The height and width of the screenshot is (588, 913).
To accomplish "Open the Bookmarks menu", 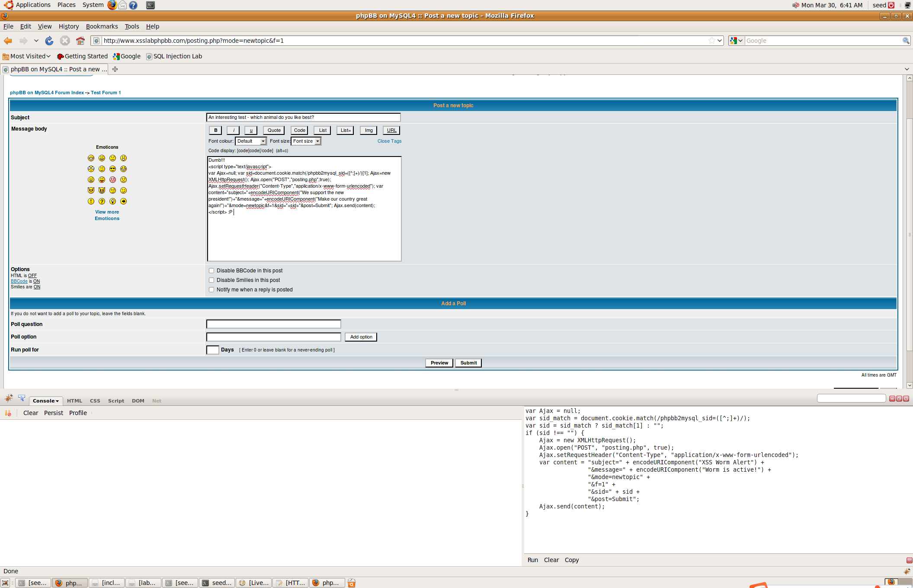I will point(102,26).
